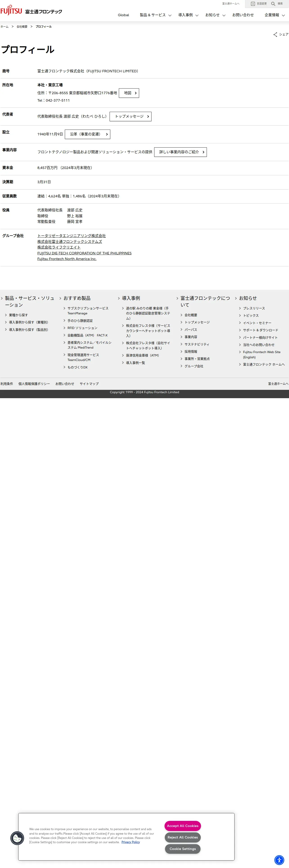
Task: Open 自動機製品（ATM）FACT-X link
Action: click(88, 335)
